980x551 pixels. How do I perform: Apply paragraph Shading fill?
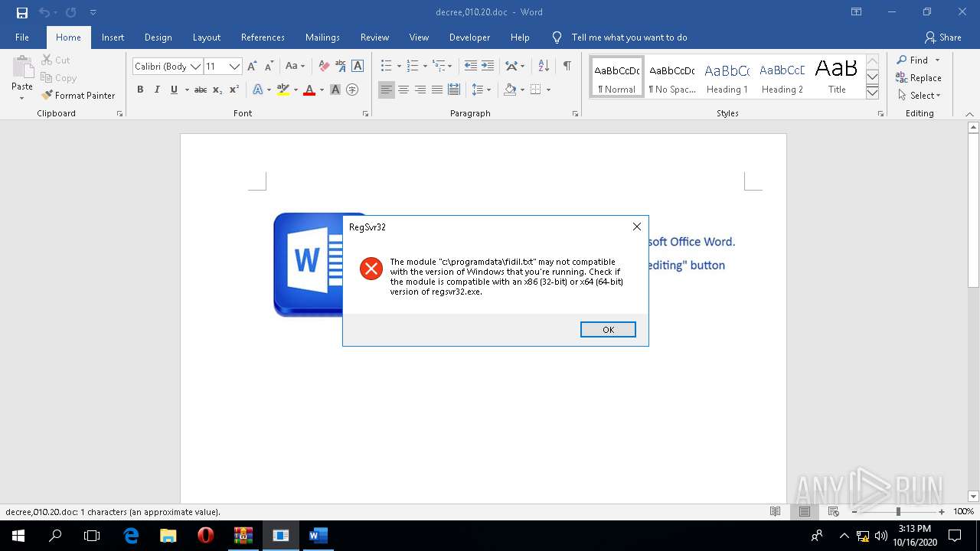(x=510, y=90)
